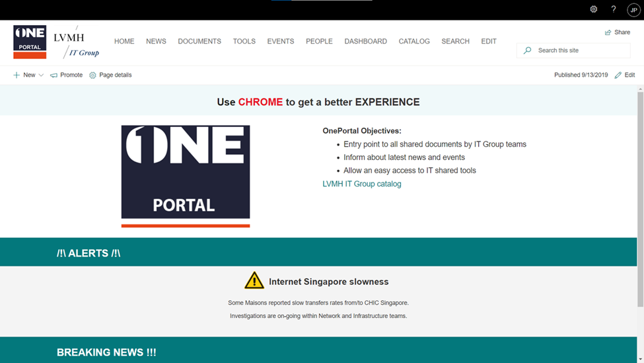Click the yellow warning triangle icon
Viewport: 644px width, 363px height.
pyautogui.click(x=254, y=280)
